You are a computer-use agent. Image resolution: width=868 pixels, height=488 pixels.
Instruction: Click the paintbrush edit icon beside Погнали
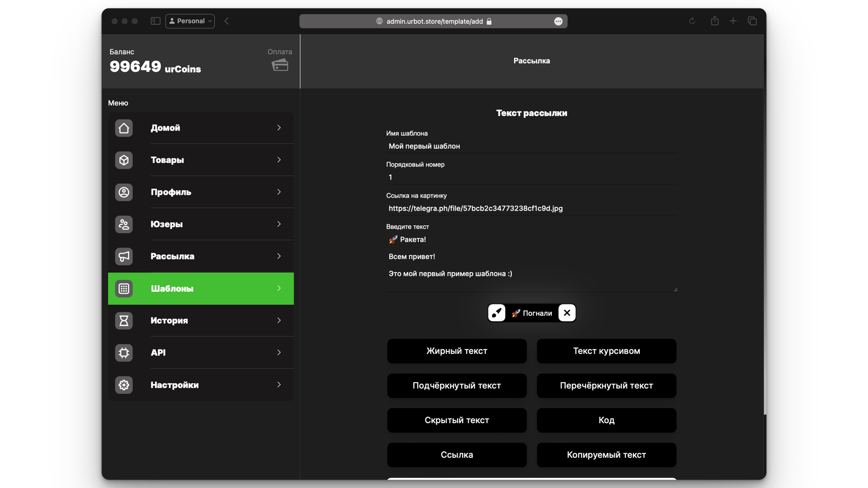(496, 313)
